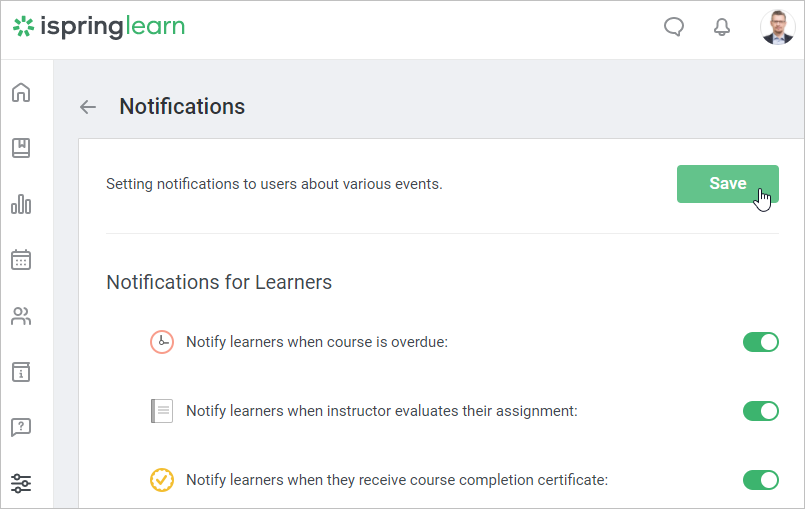Open the Calendar icon in sidebar
805x509 pixels.
tap(21, 260)
